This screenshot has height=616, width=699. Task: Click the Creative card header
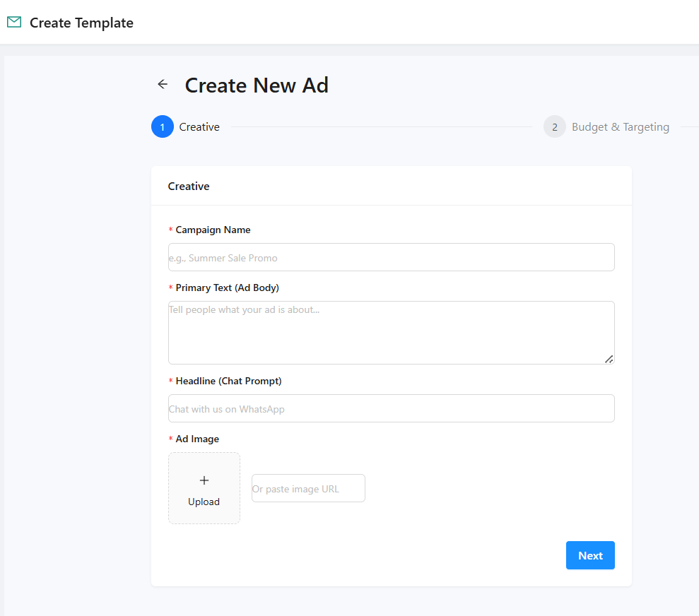[x=189, y=186]
